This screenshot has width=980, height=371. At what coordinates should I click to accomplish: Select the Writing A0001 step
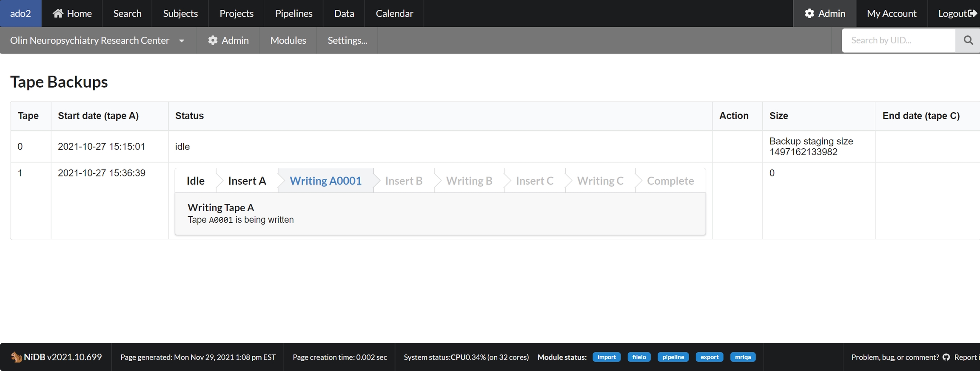point(325,181)
